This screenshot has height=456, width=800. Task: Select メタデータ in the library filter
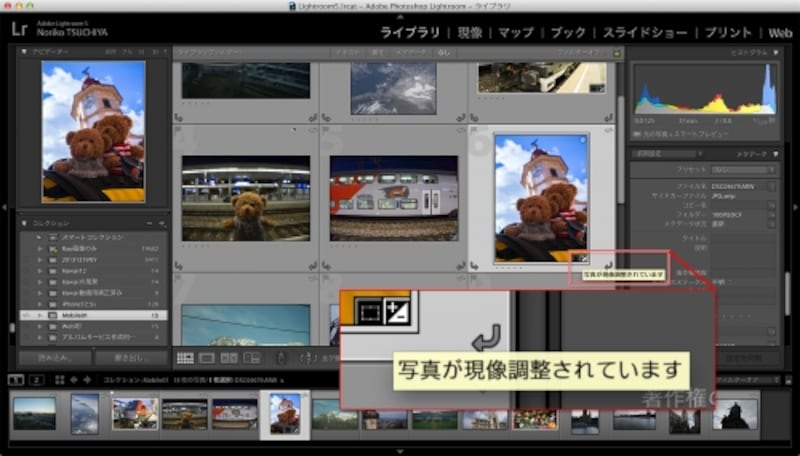pyautogui.click(x=411, y=53)
